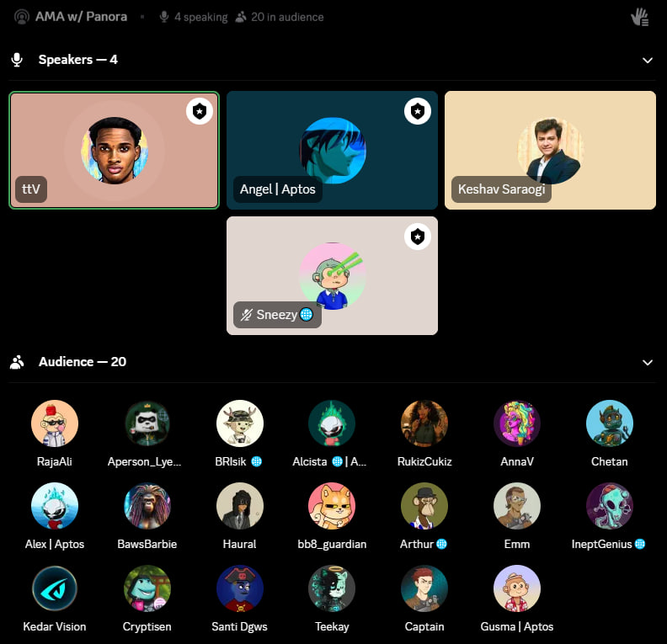Click the Angel | Aptos name label

point(278,189)
